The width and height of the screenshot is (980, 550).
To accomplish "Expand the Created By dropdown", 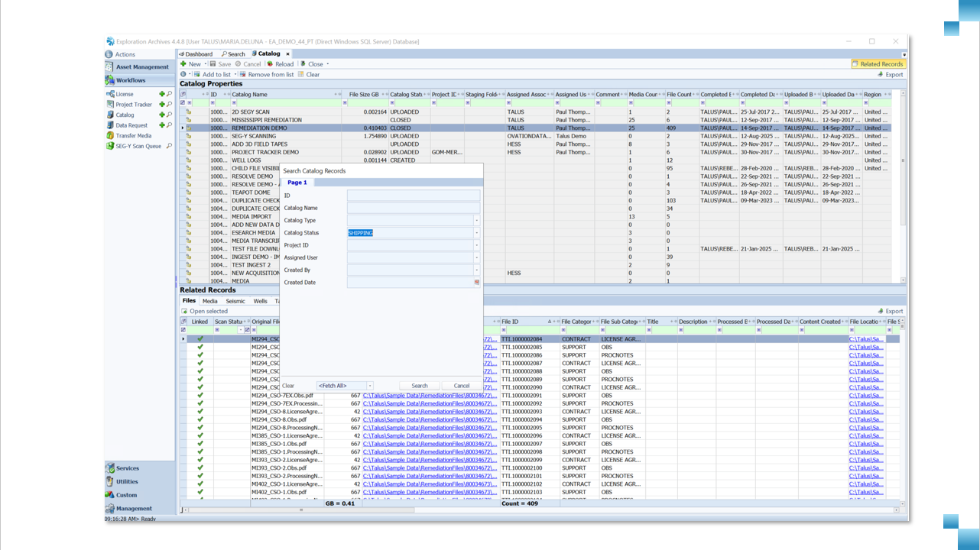I will 476,269.
